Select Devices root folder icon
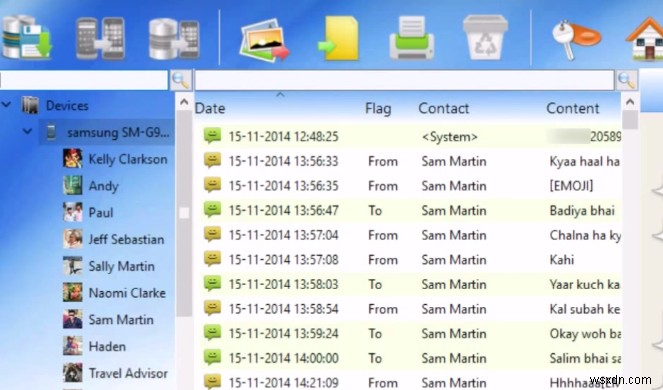 point(30,105)
